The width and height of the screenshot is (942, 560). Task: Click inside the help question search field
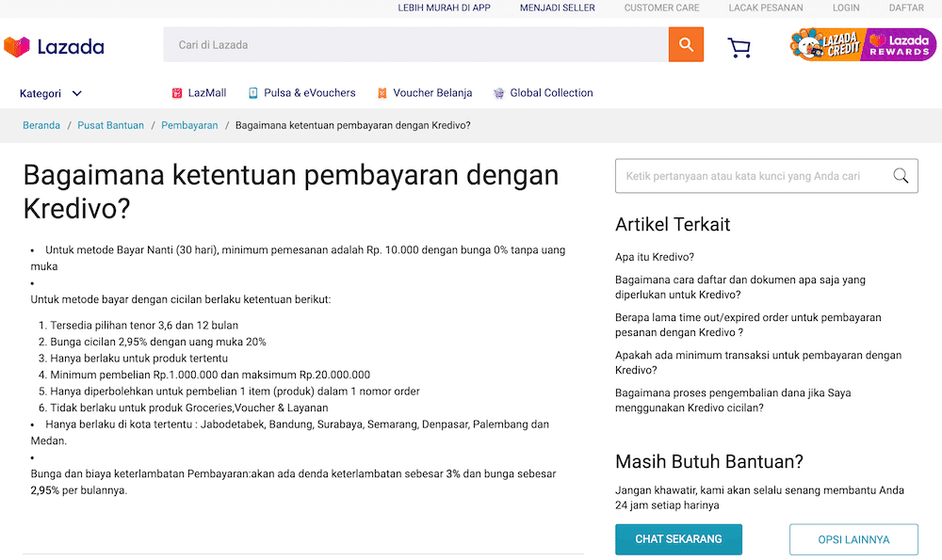[x=744, y=175]
